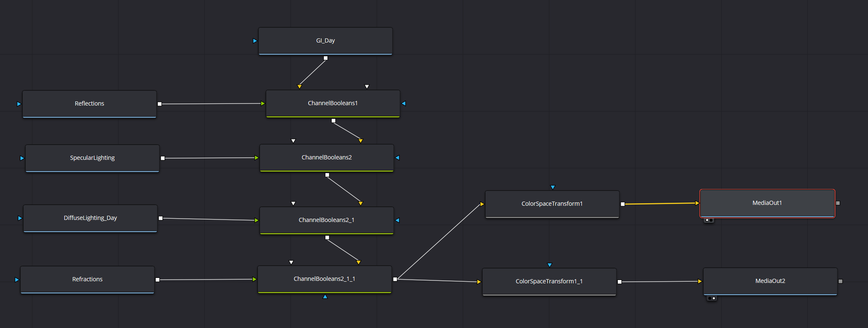Select the Refractions node

(87, 280)
